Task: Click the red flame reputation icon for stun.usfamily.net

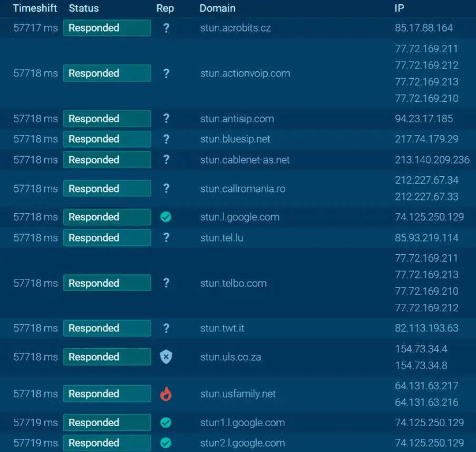Action: coord(166,394)
